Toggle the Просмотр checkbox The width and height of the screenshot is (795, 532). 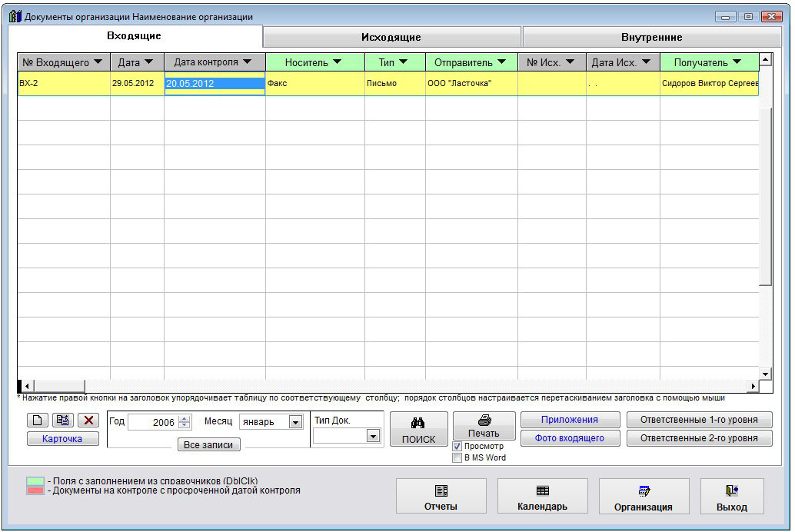click(457, 447)
